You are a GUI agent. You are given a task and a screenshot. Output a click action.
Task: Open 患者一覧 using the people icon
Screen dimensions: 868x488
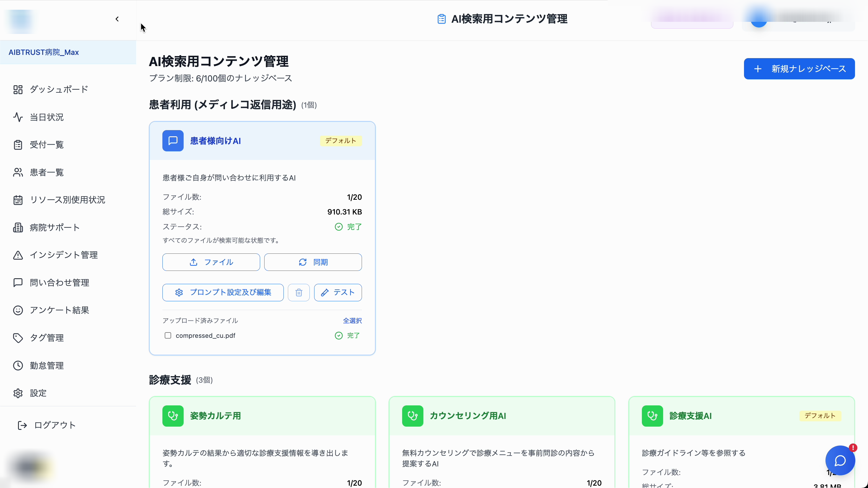pyautogui.click(x=18, y=172)
